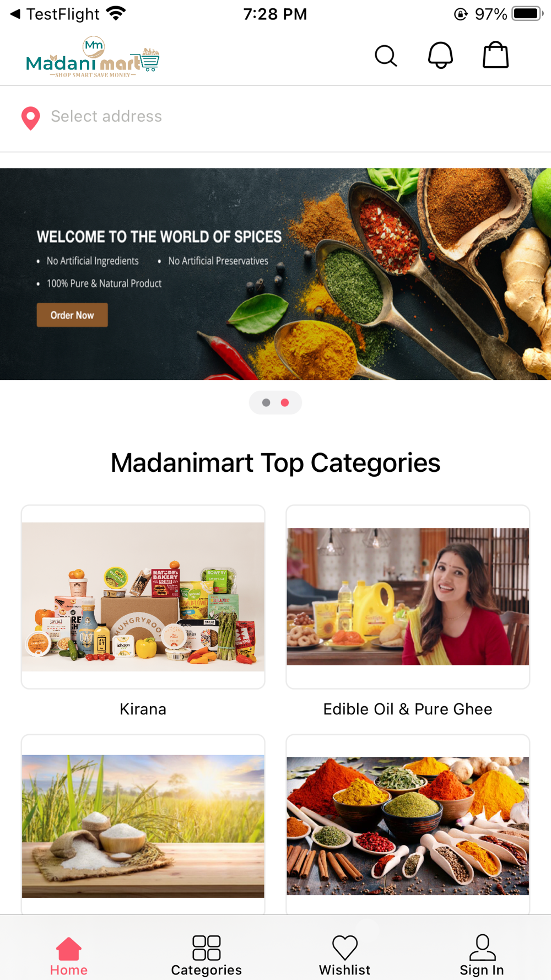The image size is (551, 980).
Task: Tap the Home house icon
Action: [x=69, y=949]
